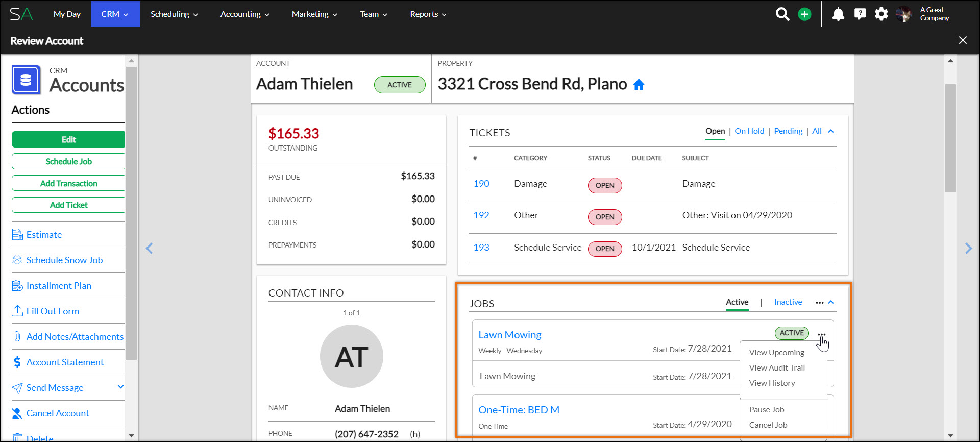Switch tickets filter to On Hold
The image size is (980, 442).
[x=749, y=131]
